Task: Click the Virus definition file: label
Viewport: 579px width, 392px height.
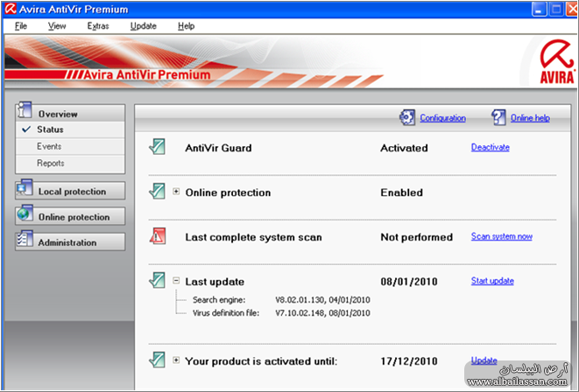Action: click(x=226, y=313)
